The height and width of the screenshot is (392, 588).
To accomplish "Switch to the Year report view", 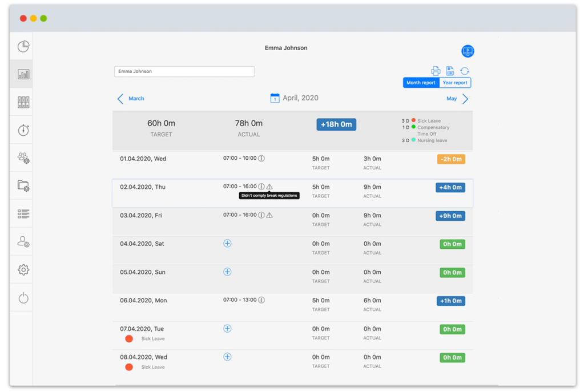I will coord(454,82).
